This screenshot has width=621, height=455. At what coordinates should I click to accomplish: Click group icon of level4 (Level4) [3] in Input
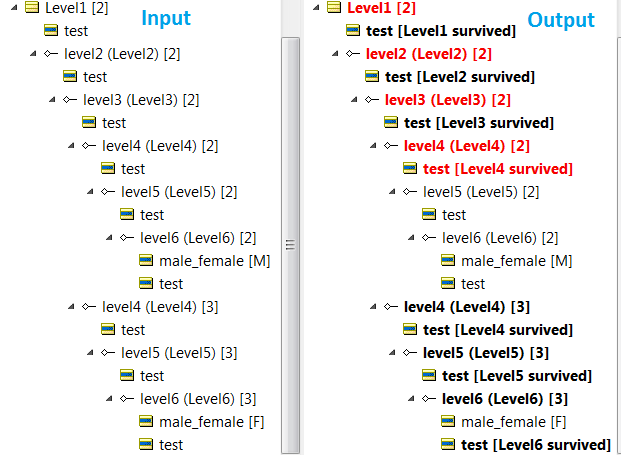coord(89,307)
